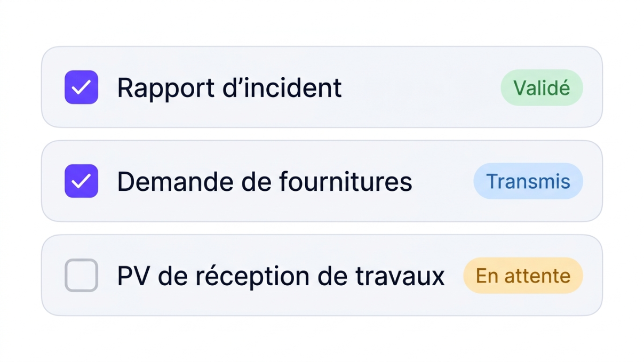Screen dimensions: 644x362
Task: Select the green status pill in first row
Action: [542, 87]
